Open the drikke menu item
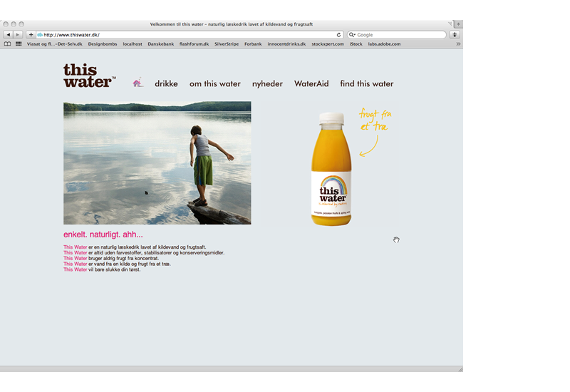Viewport: 570px width, 392px height. (x=166, y=84)
